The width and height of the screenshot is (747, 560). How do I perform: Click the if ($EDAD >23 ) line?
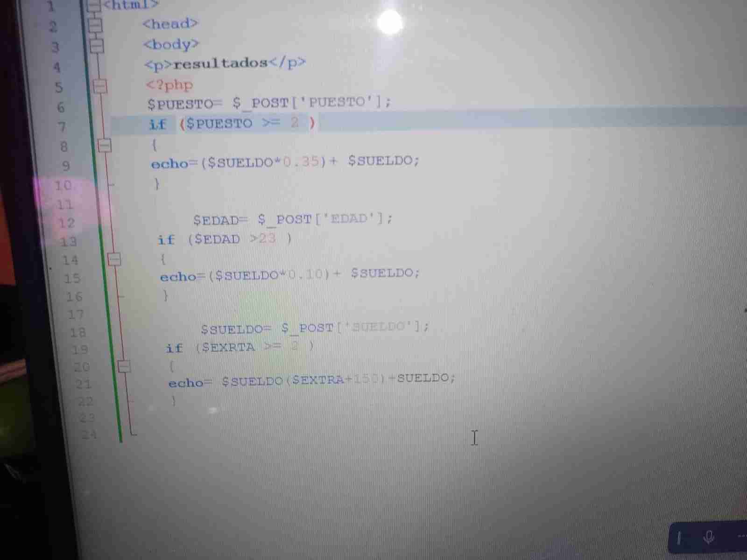tap(225, 240)
